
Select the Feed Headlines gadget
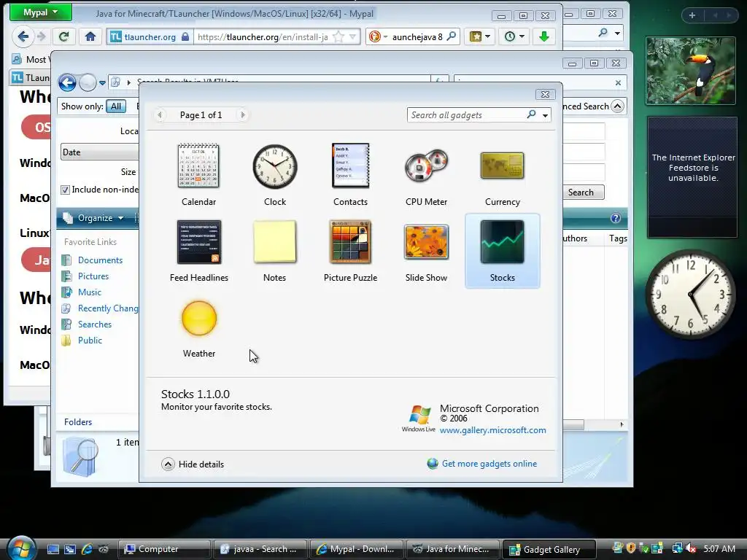tap(198, 251)
